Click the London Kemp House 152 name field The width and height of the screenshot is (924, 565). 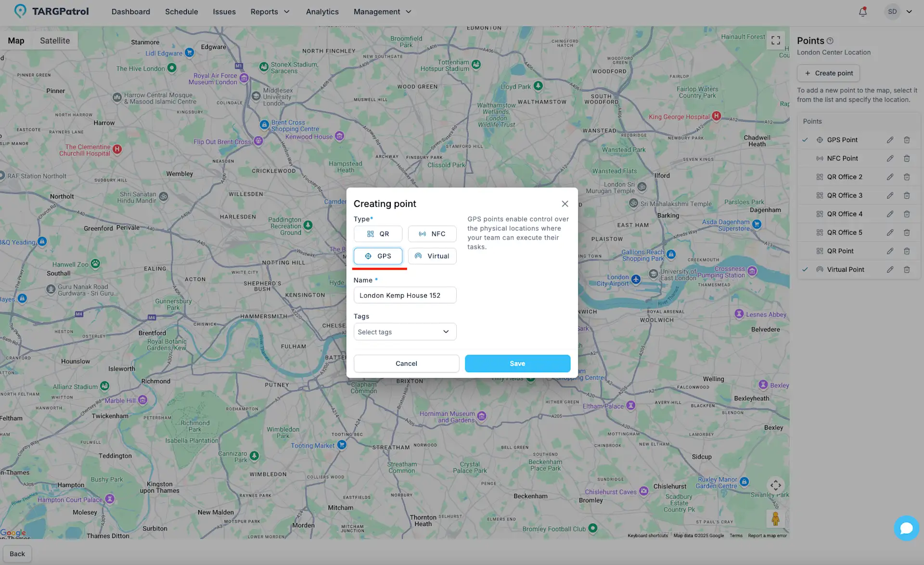coord(405,295)
